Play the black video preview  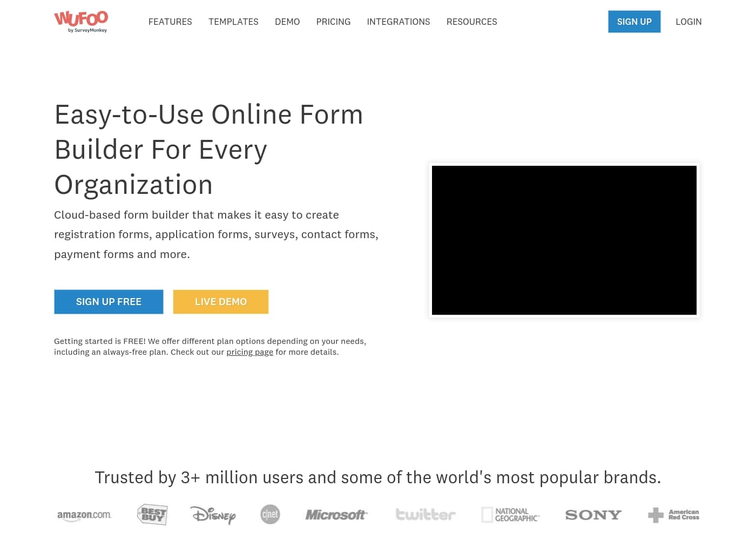pyautogui.click(x=564, y=240)
